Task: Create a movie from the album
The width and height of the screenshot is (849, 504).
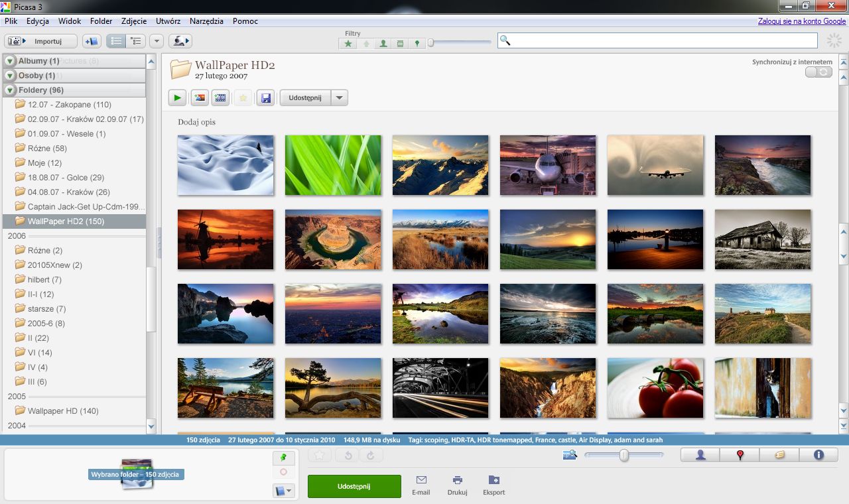Action: coord(220,97)
